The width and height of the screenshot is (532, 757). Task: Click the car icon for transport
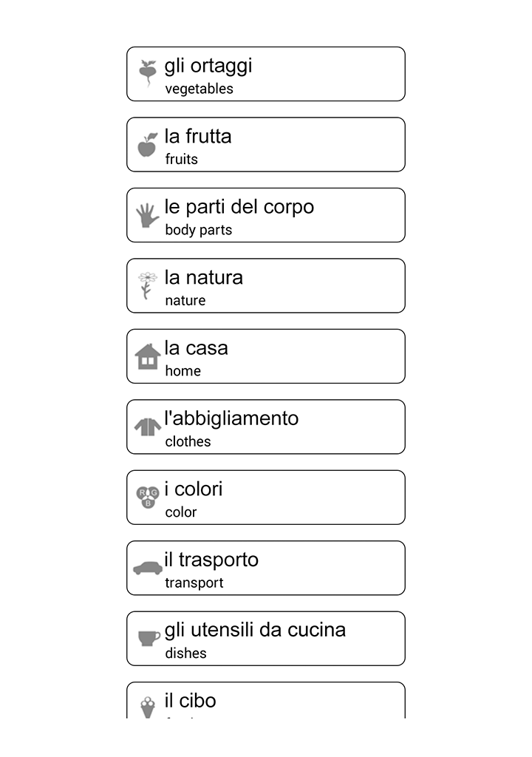pos(148,568)
